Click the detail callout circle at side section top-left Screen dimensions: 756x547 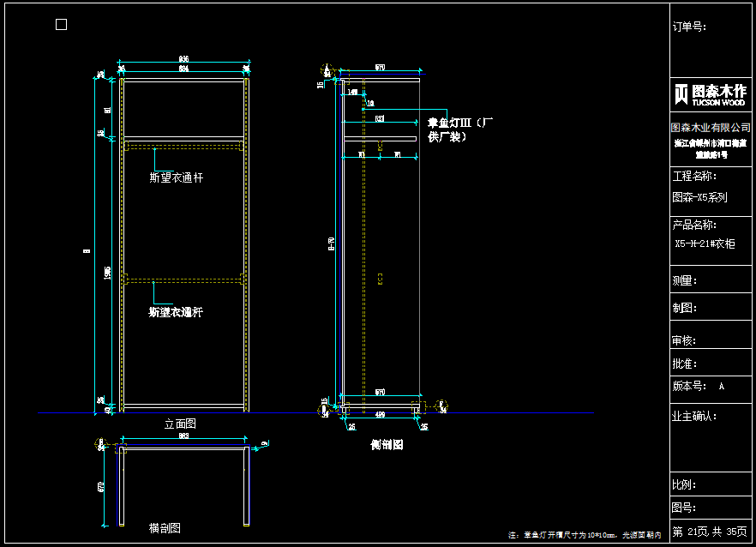327,70
